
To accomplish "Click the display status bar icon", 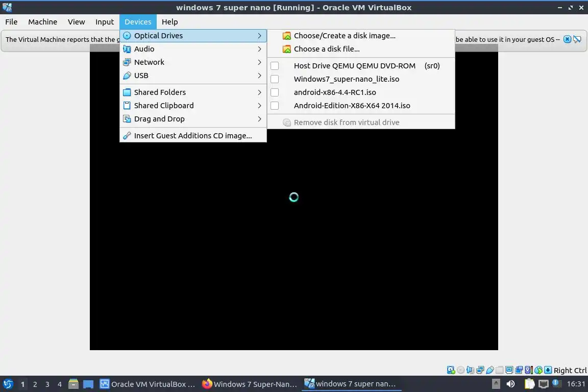I will (x=509, y=370).
